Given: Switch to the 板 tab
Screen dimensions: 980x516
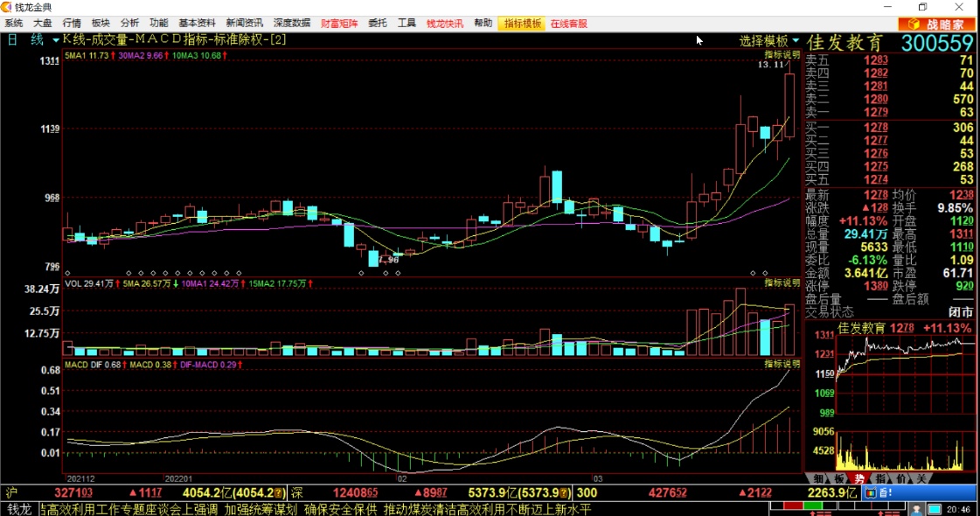Looking at the screenshot, I should (838, 478).
